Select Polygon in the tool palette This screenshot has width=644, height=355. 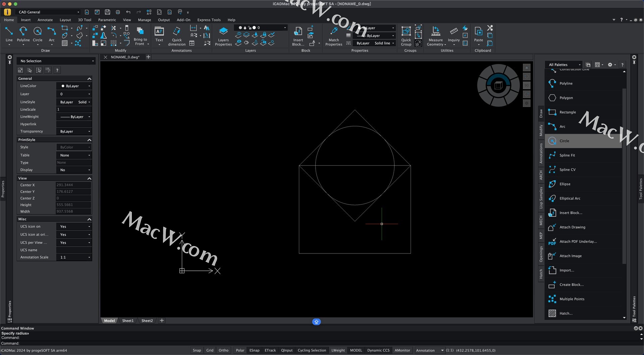tap(583, 98)
